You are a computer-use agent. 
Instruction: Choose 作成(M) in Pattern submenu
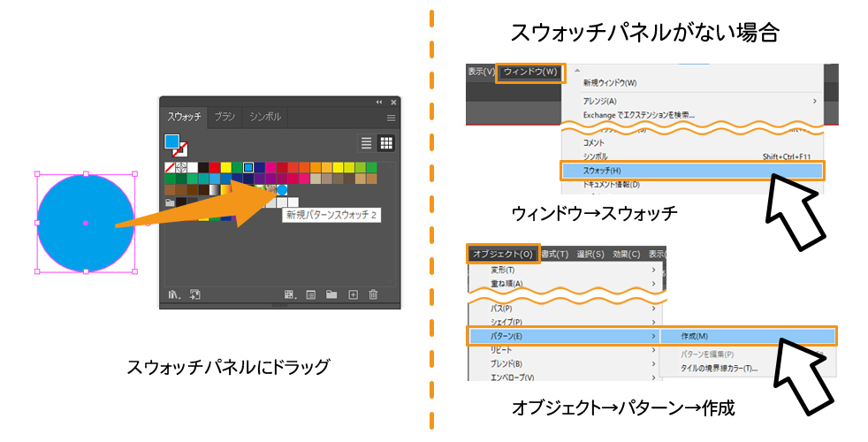[749, 336]
